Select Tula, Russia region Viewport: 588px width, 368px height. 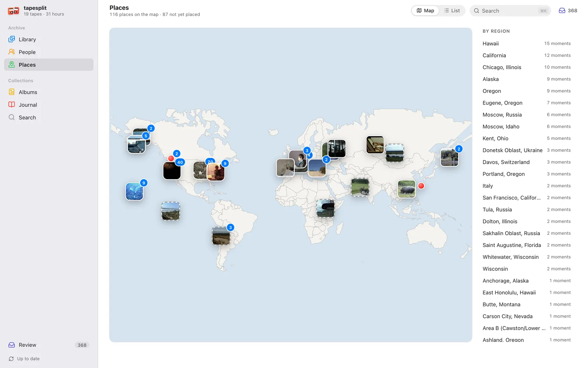(527, 210)
